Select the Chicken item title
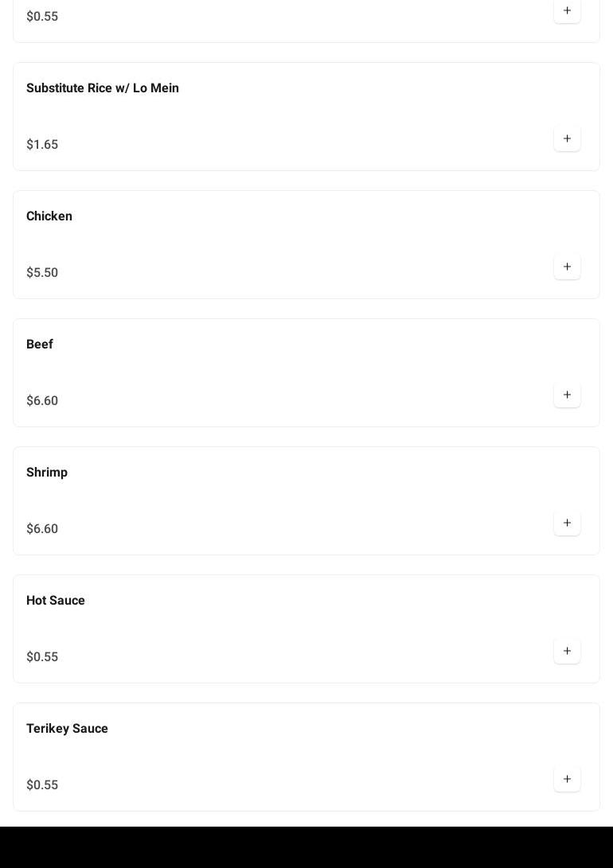 (49, 216)
